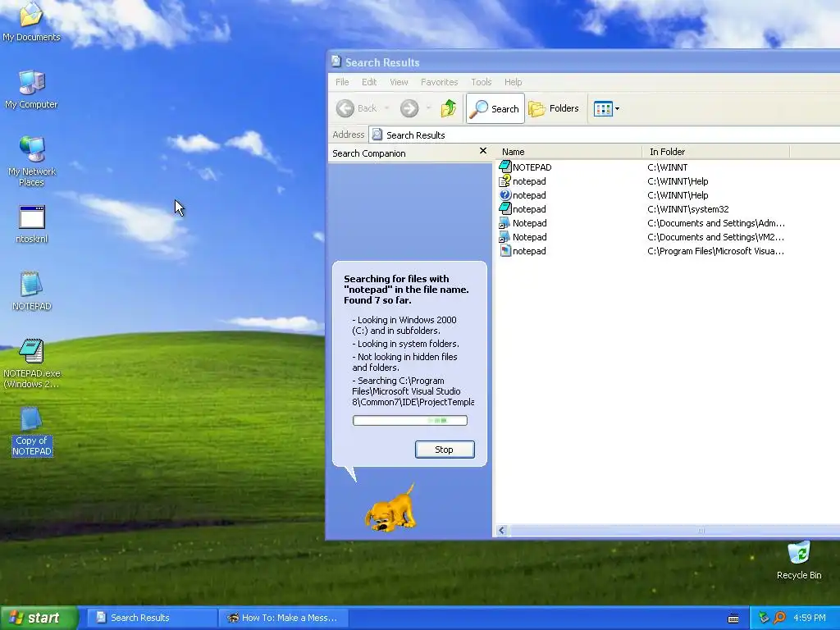Open the Tools menu
The width and height of the screenshot is (840, 630).
pyautogui.click(x=481, y=82)
